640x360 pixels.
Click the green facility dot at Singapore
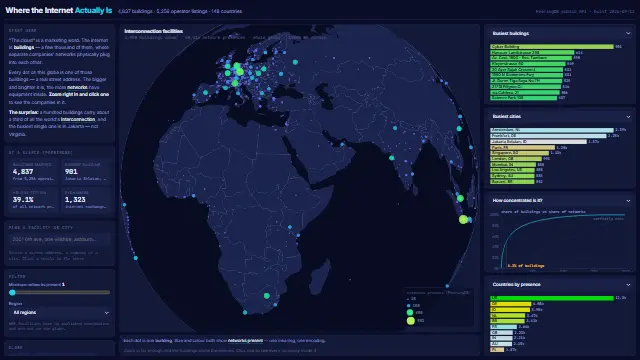coord(460,198)
